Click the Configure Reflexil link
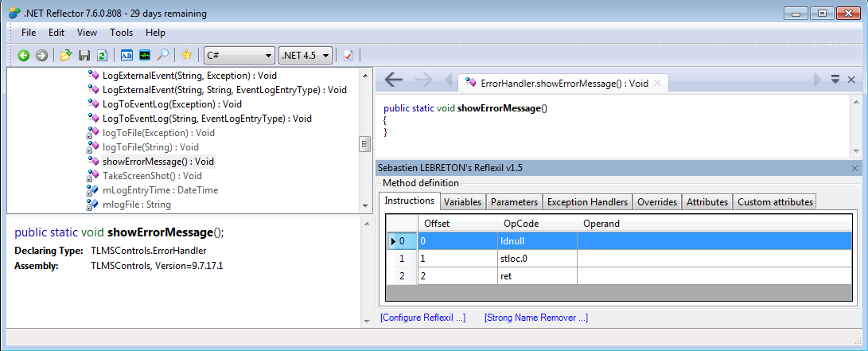868x351 pixels. pos(423,318)
